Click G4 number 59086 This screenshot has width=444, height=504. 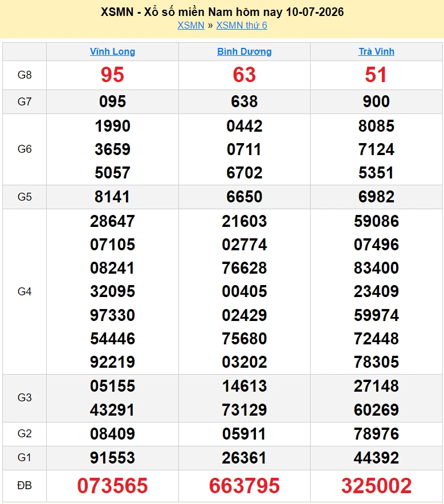[376, 221]
